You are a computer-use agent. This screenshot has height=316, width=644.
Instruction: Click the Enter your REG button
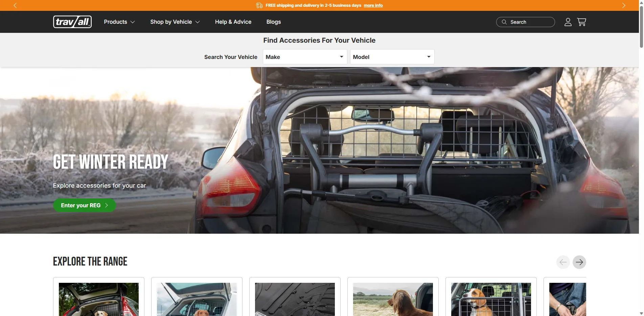(85, 205)
